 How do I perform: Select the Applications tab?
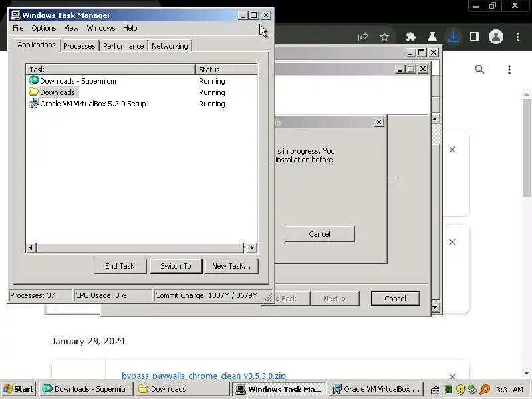click(x=37, y=45)
